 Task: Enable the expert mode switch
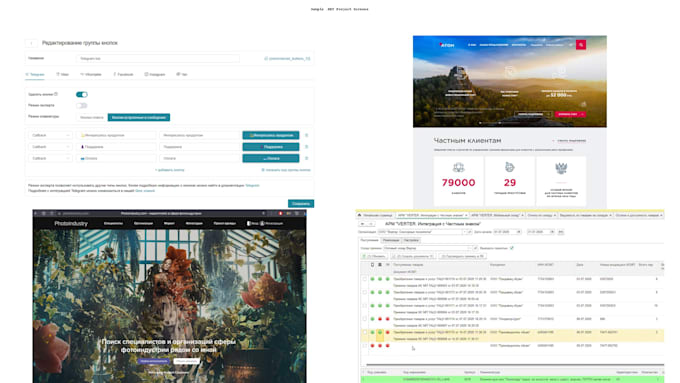point(82,105)
